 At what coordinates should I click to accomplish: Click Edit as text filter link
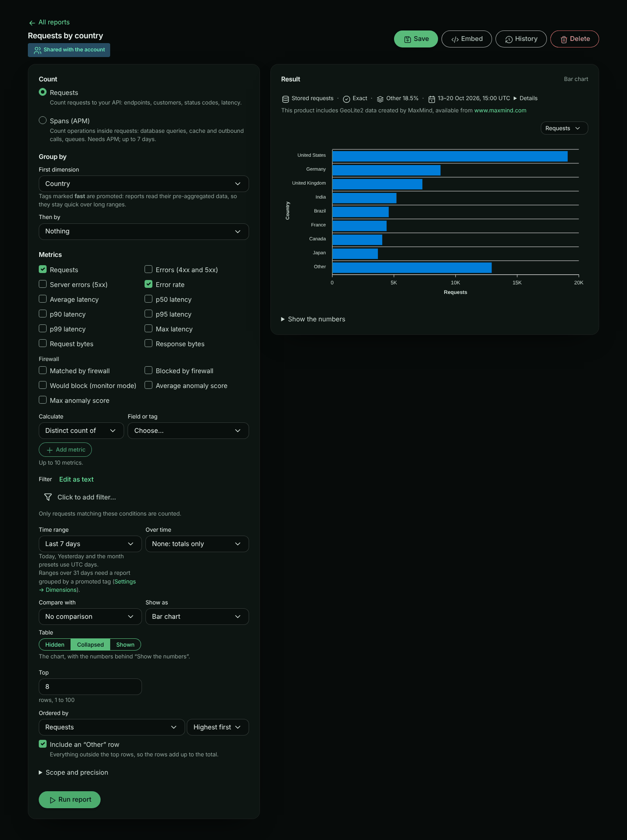coord(76,479)
